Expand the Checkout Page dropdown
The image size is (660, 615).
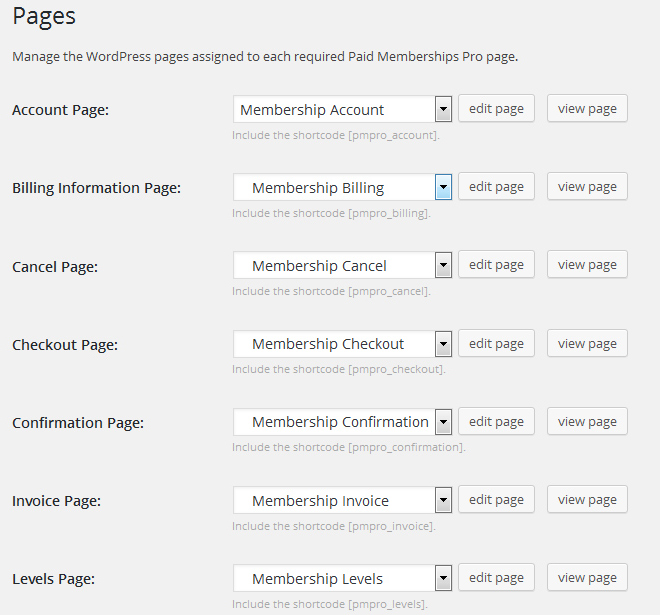pyautogui.click(x=342, y=343)
